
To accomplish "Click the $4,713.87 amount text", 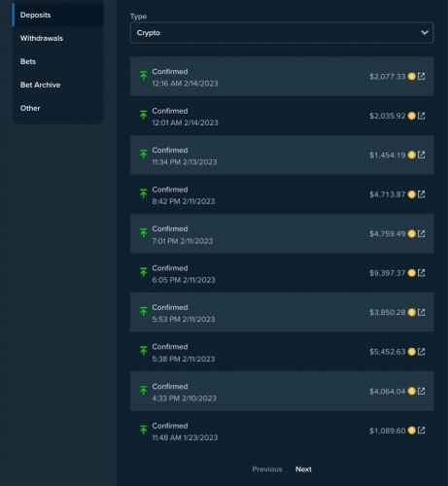I will [x=388, y=194].
